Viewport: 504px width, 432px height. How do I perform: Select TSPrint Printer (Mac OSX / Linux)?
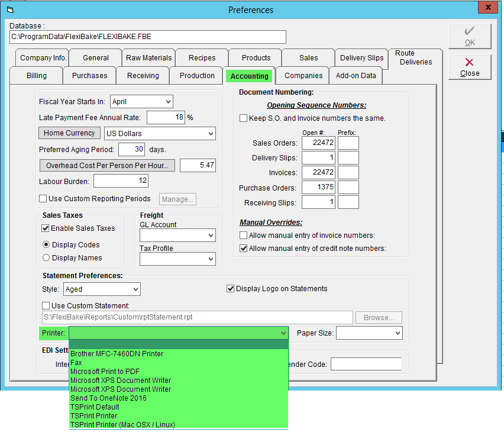tap(179, 424)
